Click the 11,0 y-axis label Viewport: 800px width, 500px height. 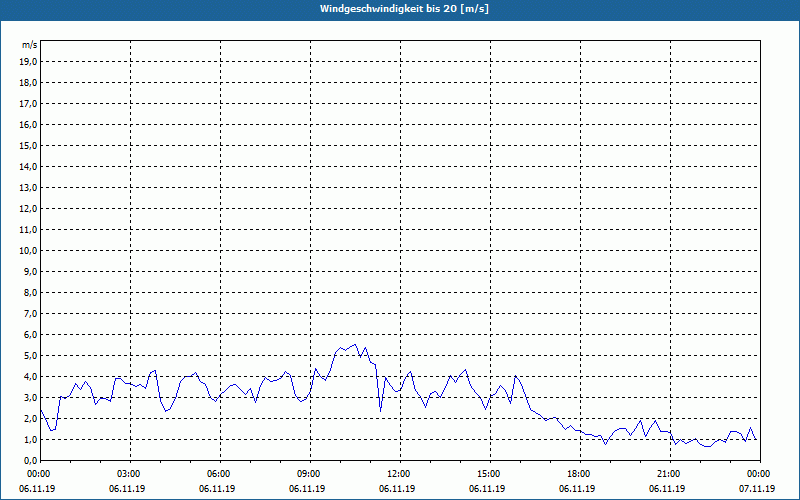[28, 230]
